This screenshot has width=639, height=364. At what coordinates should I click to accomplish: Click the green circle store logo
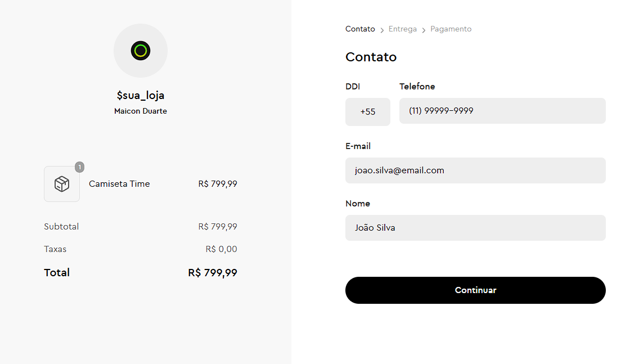(141, 51)
